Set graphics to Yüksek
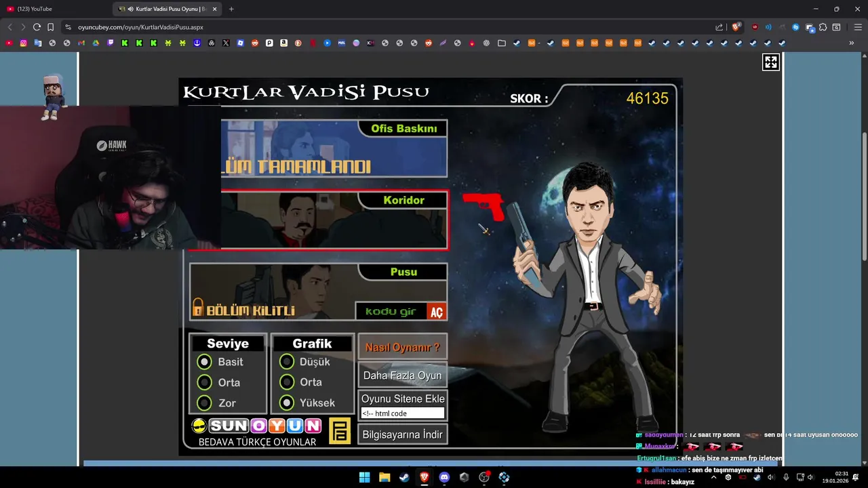This screenshot has height=488, width=868. (287, 403)
